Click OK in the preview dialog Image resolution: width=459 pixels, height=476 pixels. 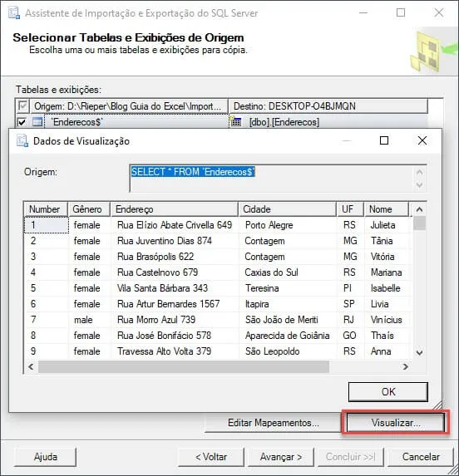coord(388,392)
